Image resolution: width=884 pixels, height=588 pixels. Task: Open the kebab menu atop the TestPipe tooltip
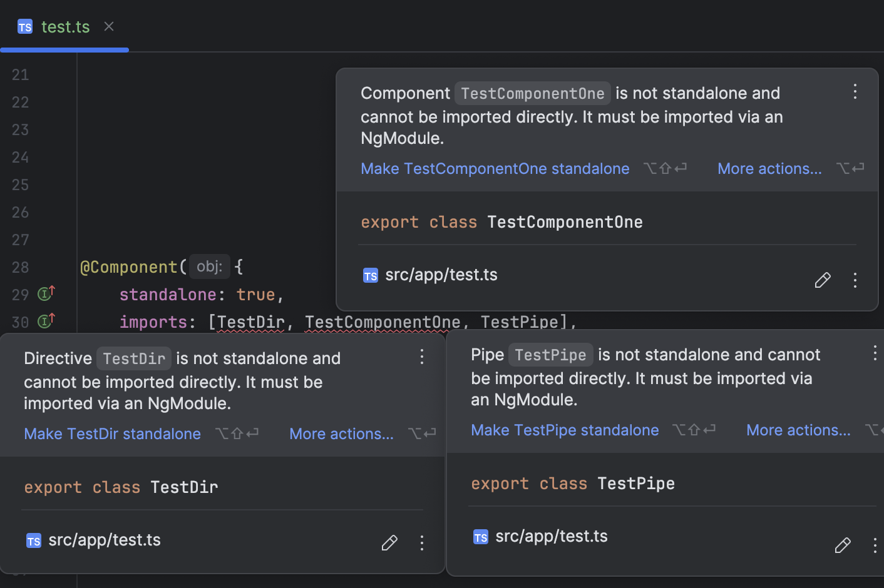(875, 352)
